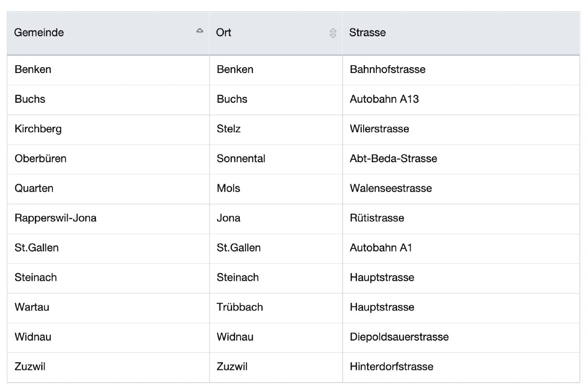Image resolution: width=588 pixels, height=392 pixels.
Task: Select the Benken Gemeinde cell
Action: [x=33, y=70]
